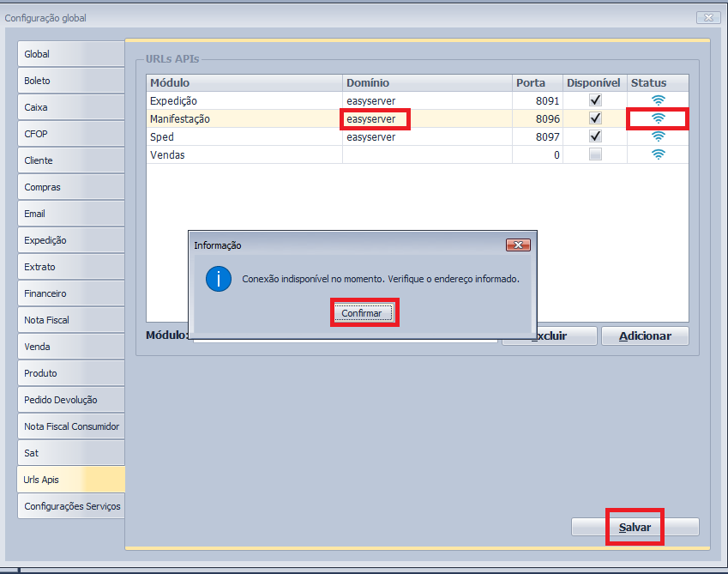
Task: Click the Expedição row Wi-Fi status icon
Action: coord(658,100)
